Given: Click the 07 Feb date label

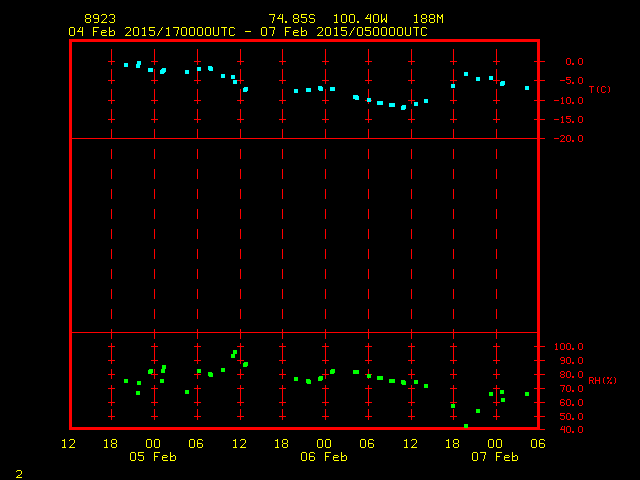Looking at the screenshot, I should point(495,457).
